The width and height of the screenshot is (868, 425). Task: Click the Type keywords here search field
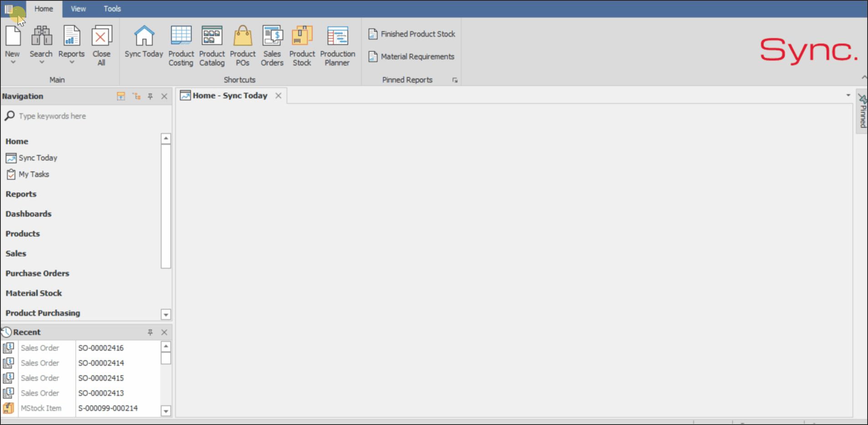point(87,116)
